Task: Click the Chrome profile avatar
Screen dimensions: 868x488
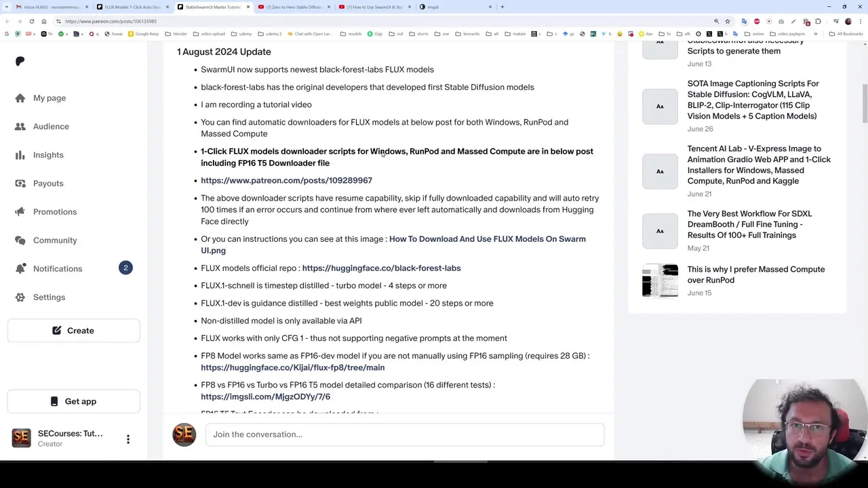Action: click(848, 21)
